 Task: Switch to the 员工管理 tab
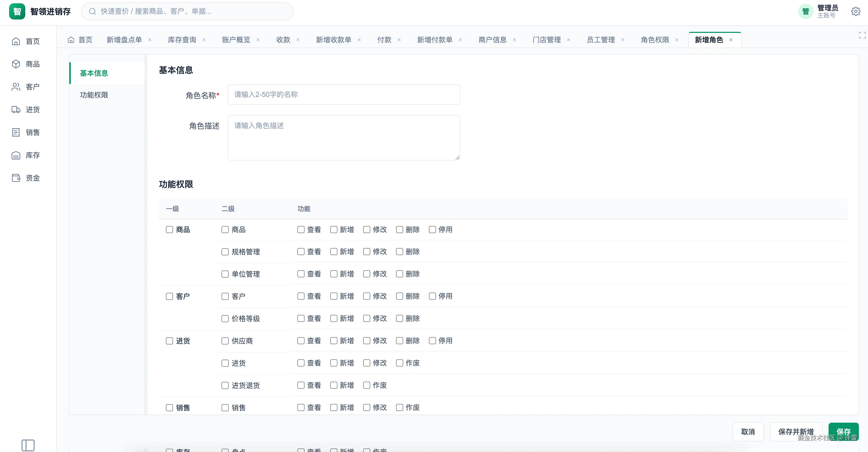point(600,40)
